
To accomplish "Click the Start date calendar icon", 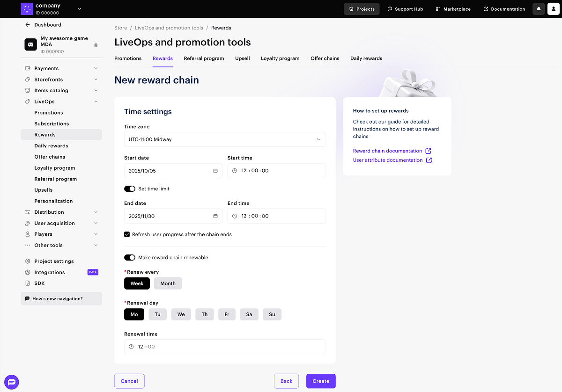I will click(215, 171).
